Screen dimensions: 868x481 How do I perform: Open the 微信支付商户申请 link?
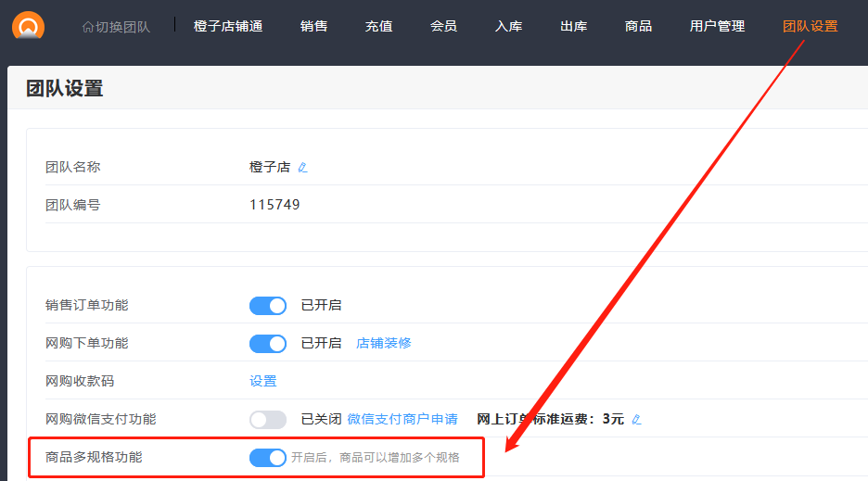tap(402, 419)
